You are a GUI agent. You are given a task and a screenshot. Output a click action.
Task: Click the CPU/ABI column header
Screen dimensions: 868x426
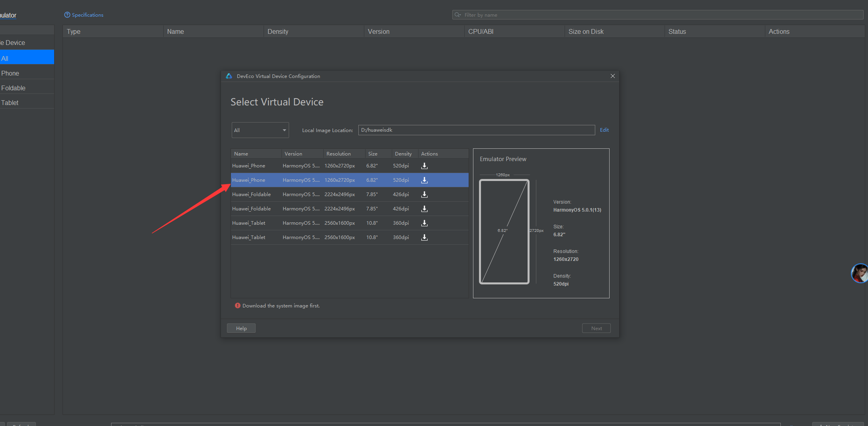514,31
